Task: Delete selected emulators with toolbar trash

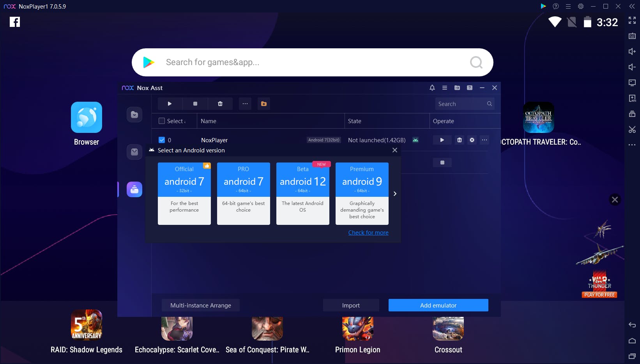Action: tap(220, 104)
